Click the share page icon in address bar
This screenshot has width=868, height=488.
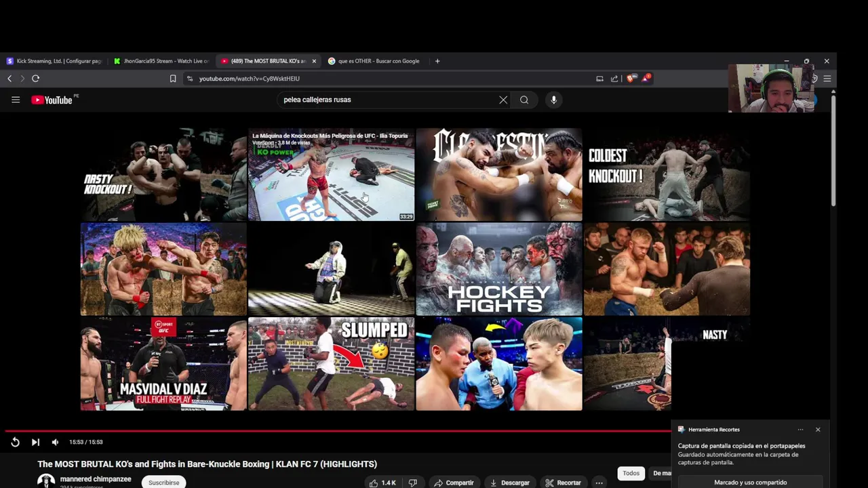coord(614,79)
